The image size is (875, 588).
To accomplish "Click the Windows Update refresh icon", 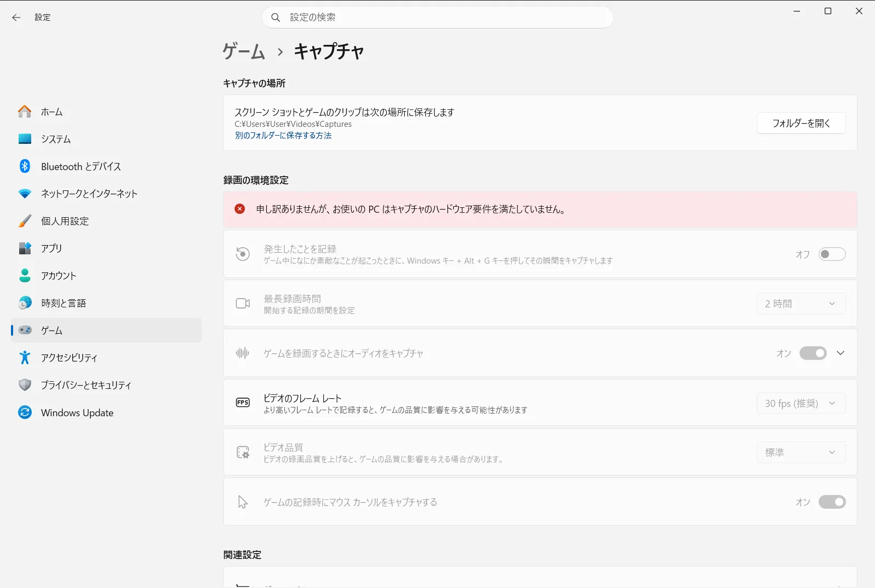I will (x=25, y=412).
